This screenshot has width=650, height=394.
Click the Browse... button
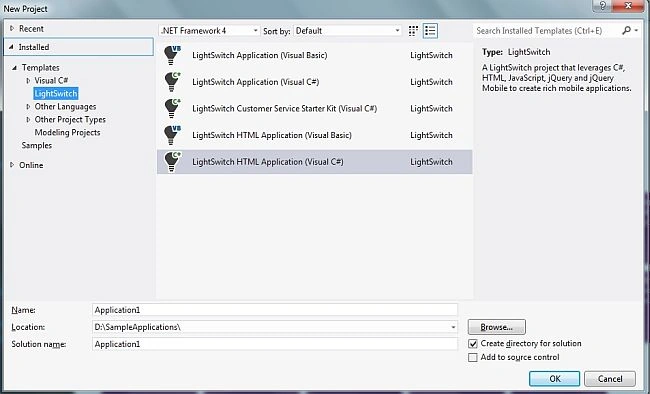(x=497, y=327)
